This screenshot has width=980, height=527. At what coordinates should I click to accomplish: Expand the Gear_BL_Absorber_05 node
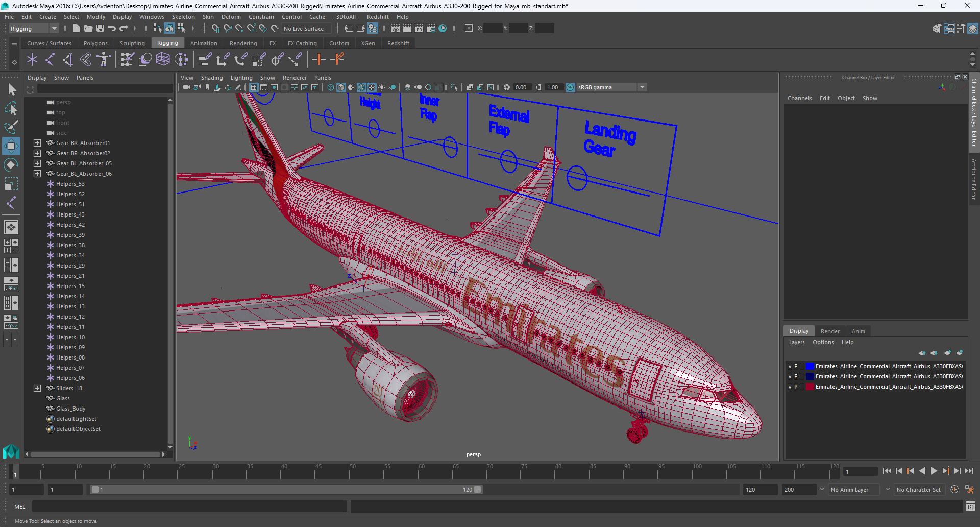click(x=37, y=163)
